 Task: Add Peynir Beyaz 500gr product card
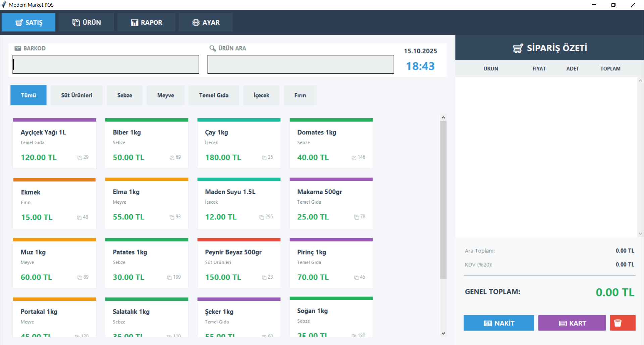239,263
